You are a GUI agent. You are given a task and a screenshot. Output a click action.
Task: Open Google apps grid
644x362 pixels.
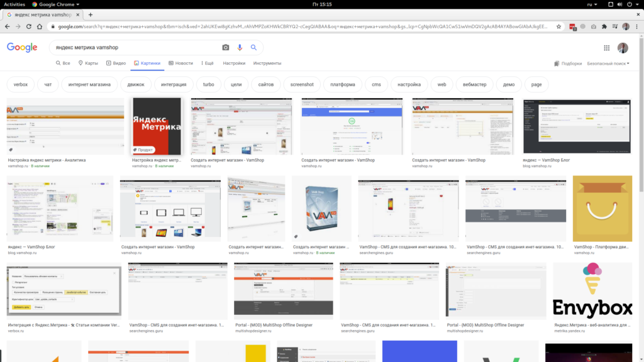607,48
